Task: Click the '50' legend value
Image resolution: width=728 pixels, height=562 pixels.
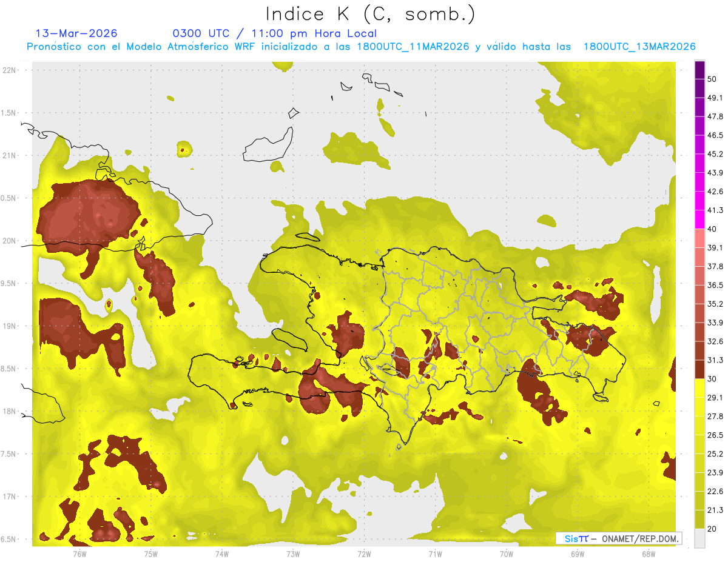Action: [x=713, y=79]
